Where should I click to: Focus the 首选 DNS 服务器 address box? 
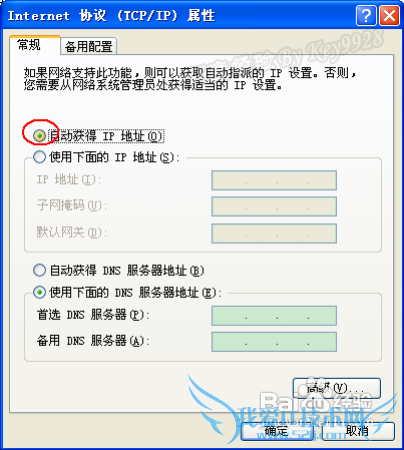pos(274,316)
